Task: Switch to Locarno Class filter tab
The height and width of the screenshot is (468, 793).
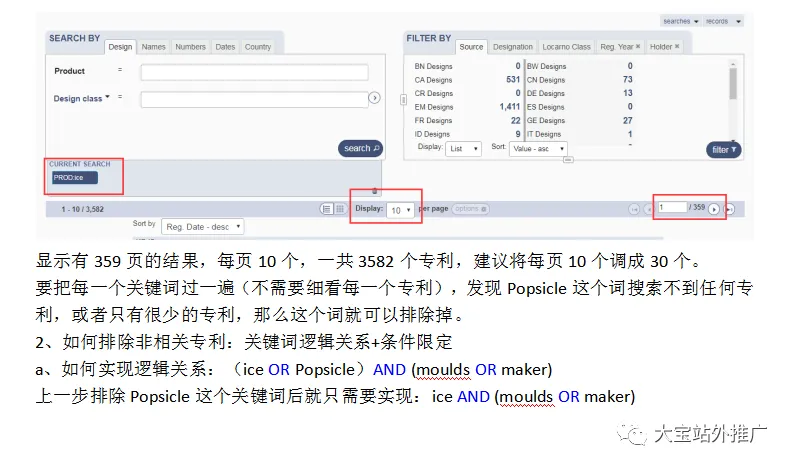Action: [x=566, y=47]
